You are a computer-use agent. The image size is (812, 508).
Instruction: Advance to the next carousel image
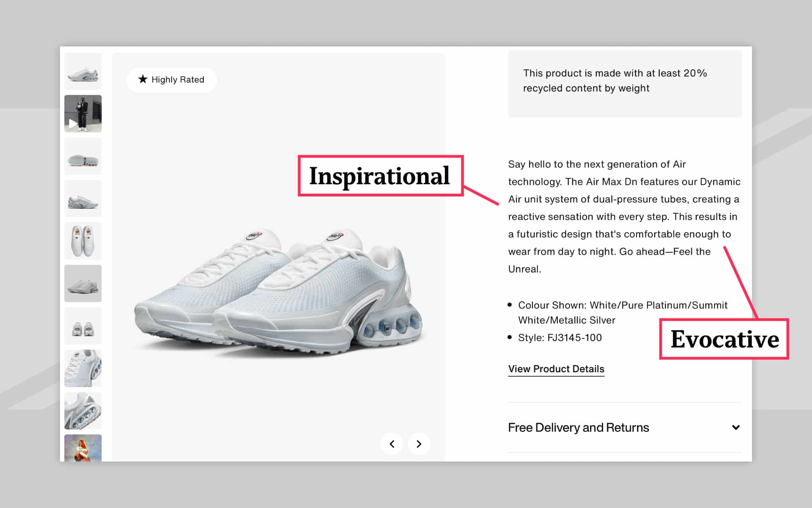coord(418,444)
